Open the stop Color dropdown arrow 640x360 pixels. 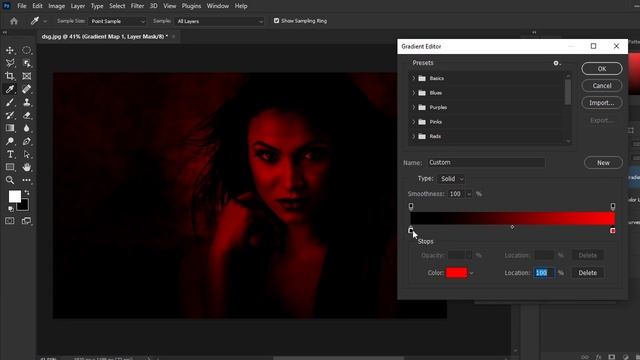point(471,273)
